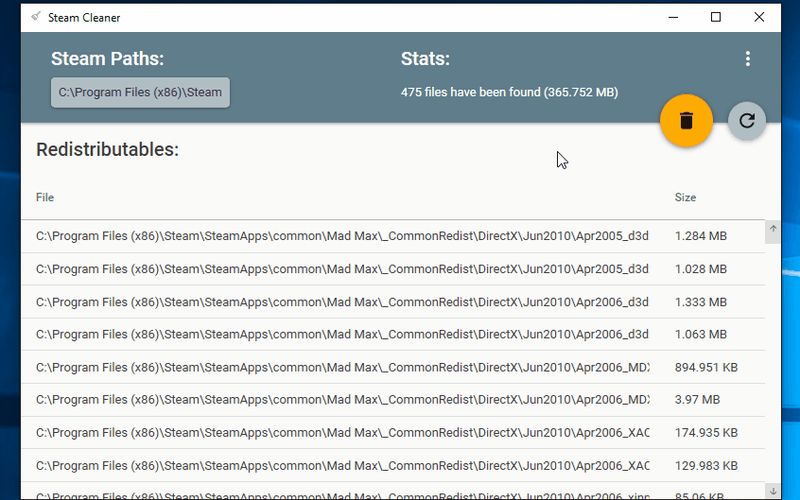Click the Steam Cleaner title bar icon

(36, 17)
